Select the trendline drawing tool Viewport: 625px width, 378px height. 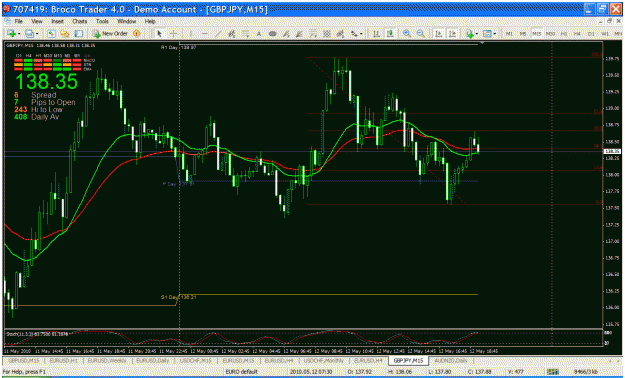(218, 34)
